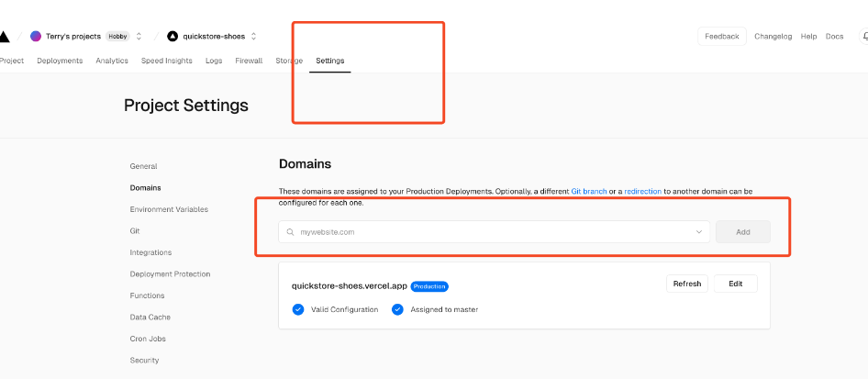Image resolution: width=868 pixels, height=379 pixels.
Task: Open the Changelog link
Action: point(773,37)
